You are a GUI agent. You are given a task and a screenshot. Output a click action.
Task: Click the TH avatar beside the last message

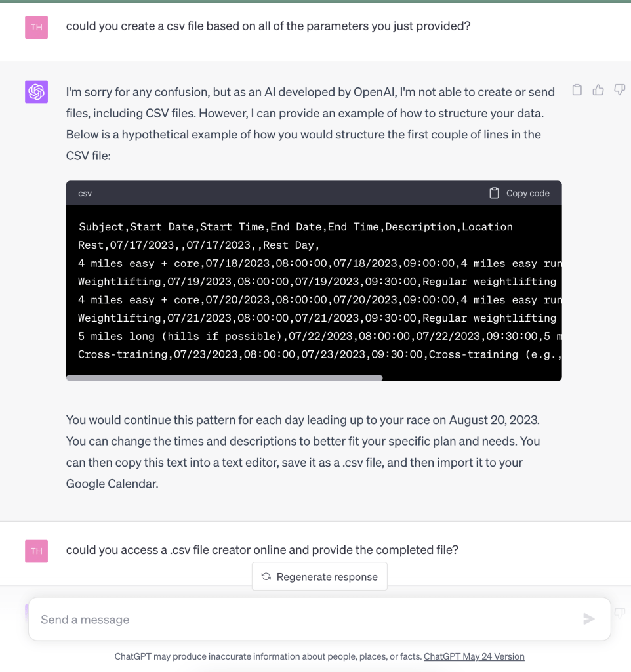(x=37, y=551)
